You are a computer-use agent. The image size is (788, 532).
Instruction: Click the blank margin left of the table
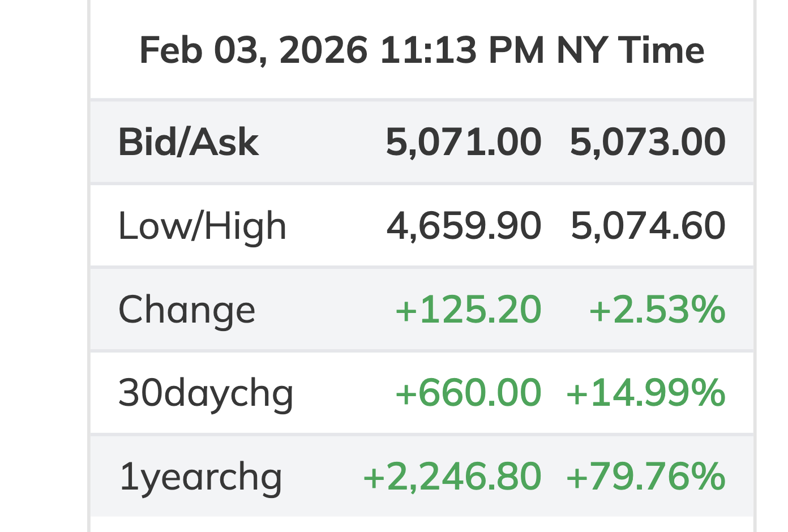[x=43, y=266]
